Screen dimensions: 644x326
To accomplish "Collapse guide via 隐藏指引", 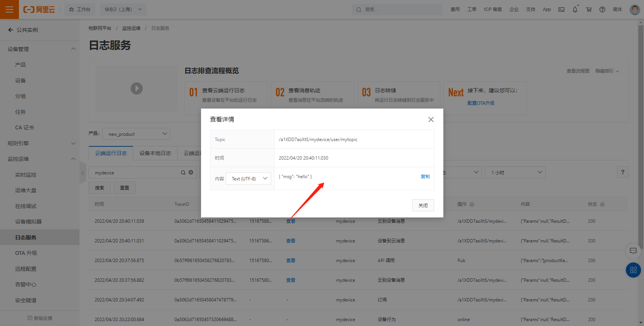I will point(607,71).
